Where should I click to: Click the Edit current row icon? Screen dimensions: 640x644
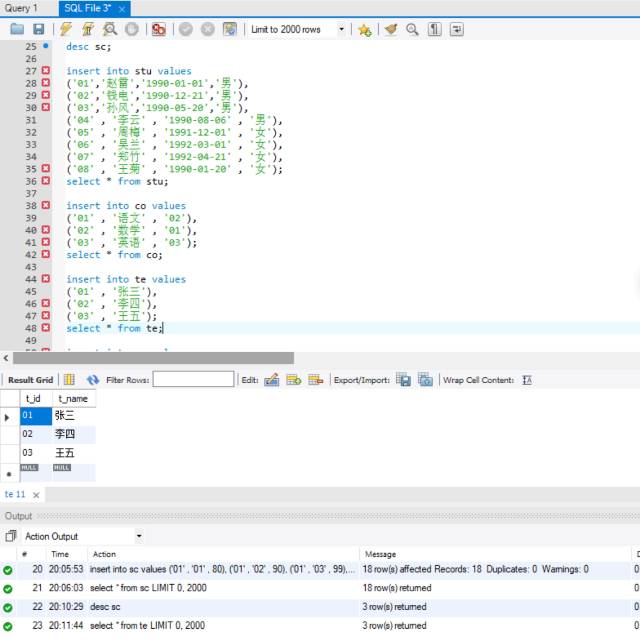pos(271,380)
